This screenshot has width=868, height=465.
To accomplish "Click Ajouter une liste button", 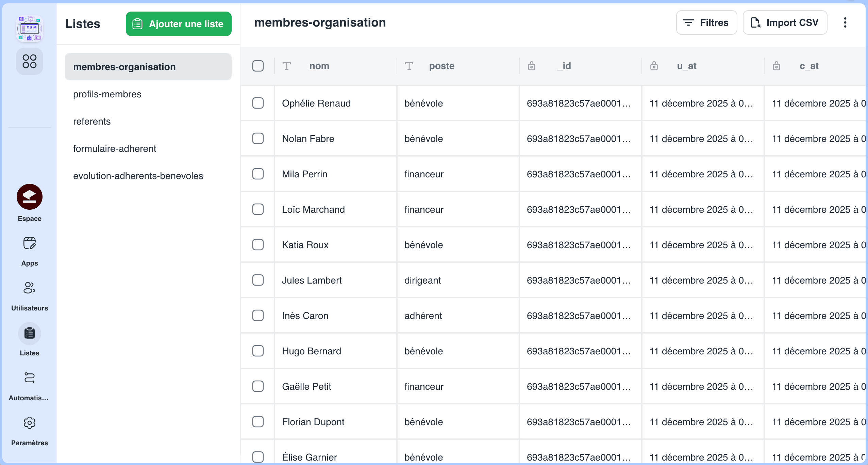I will pos(179,24).
